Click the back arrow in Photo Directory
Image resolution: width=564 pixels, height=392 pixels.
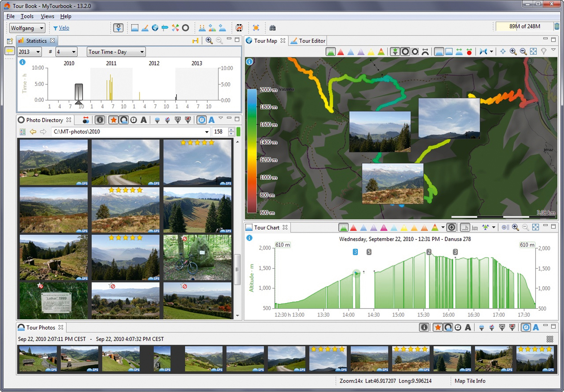click(33, 132)
